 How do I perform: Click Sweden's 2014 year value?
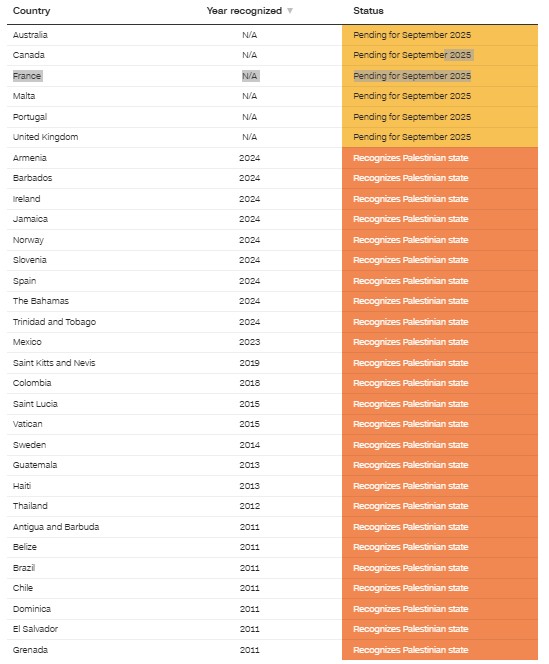(250, 445)
